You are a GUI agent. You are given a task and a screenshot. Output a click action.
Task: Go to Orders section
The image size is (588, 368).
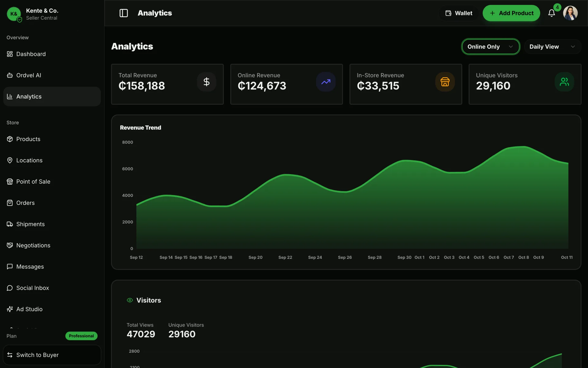[x=52, y=203]
